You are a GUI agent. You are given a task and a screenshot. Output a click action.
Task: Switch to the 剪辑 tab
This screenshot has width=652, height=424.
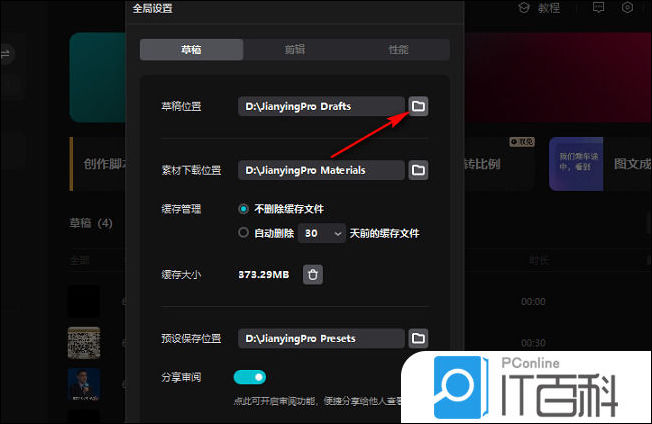tap(295, 50)
